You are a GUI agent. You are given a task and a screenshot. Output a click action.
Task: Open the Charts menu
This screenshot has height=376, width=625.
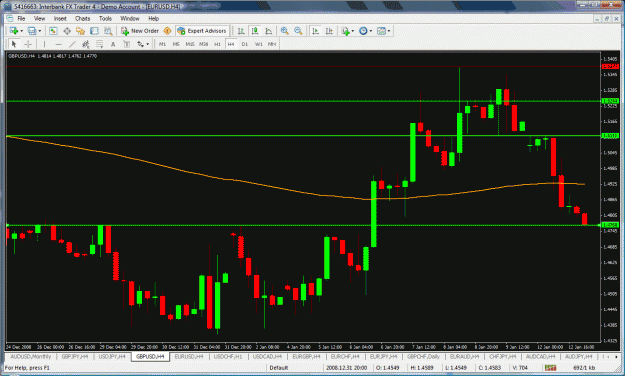click(83, 18)
